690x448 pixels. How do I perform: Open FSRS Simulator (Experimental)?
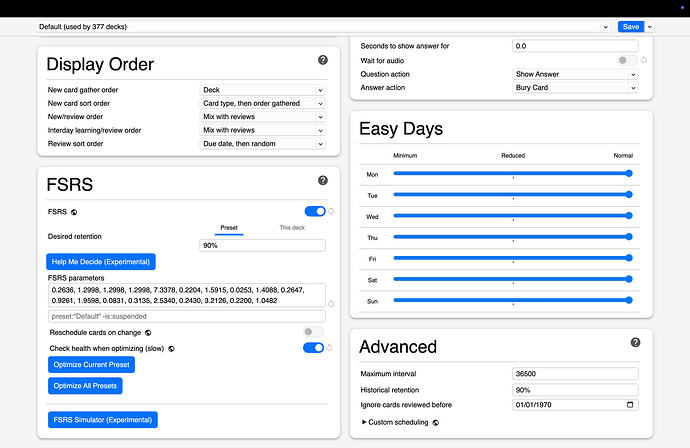coord(103,420)
